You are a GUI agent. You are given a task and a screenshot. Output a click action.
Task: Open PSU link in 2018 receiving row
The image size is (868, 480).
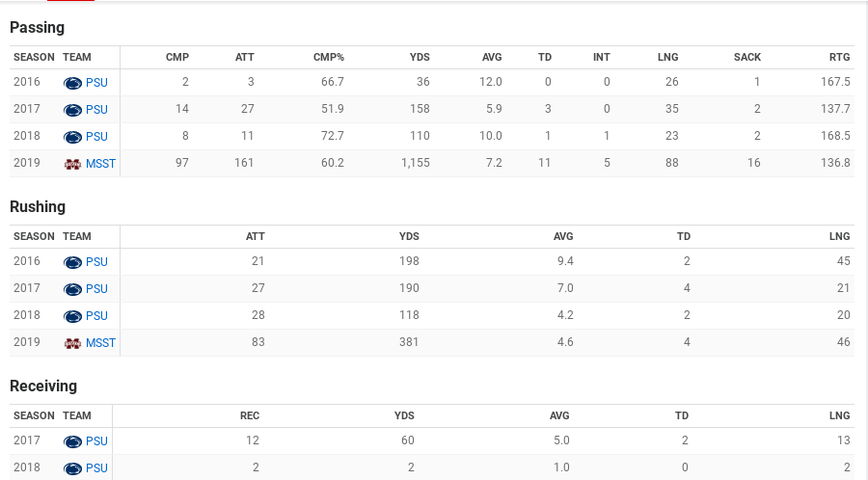pyautogui.click(x=96, y=468)
